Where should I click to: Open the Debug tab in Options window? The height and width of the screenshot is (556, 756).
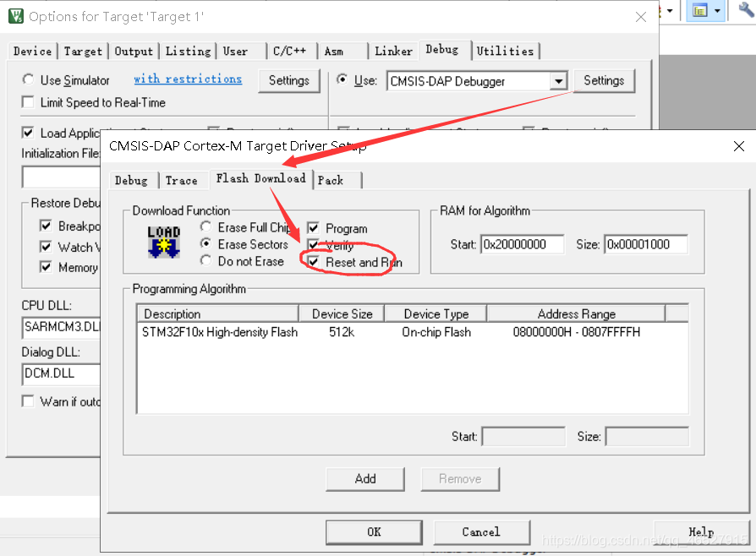pyautogui.click(x=442, y=50)
